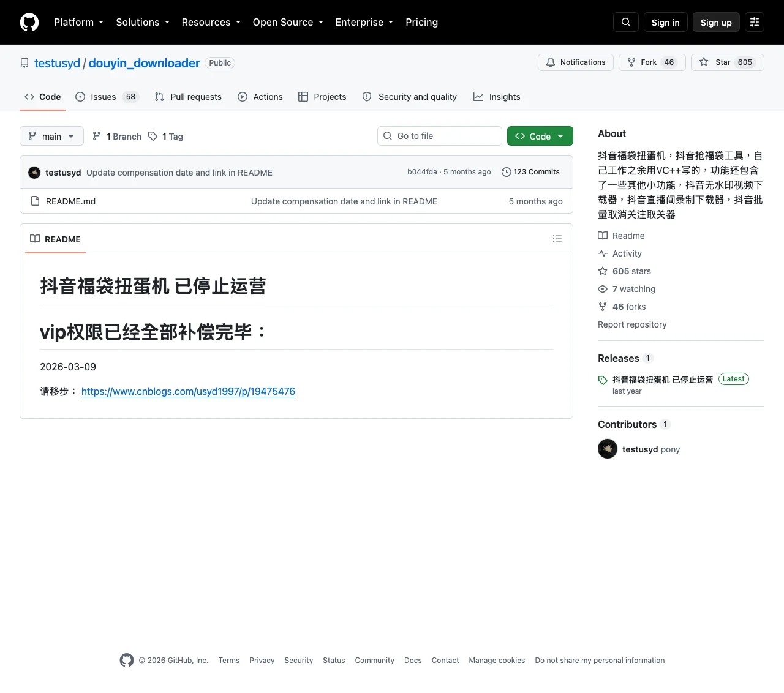Fork the repository with Fork button
This screenshot has height=693, width=784.
pos(652,62)
